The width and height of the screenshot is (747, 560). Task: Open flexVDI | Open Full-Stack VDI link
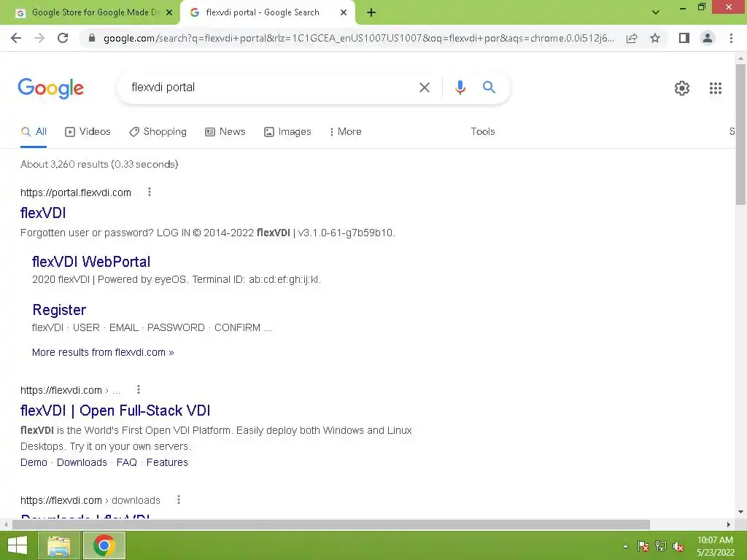pos(115,411)
